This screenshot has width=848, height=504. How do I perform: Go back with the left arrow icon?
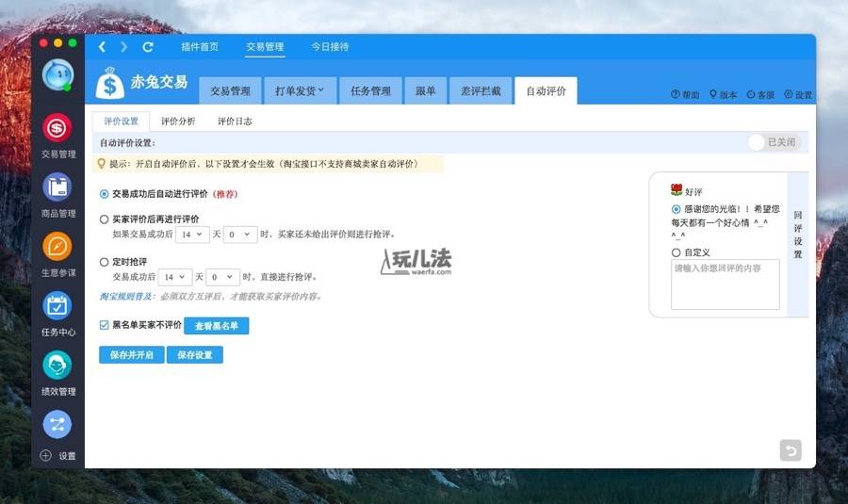pyautogui.click(x=102, y=47)
